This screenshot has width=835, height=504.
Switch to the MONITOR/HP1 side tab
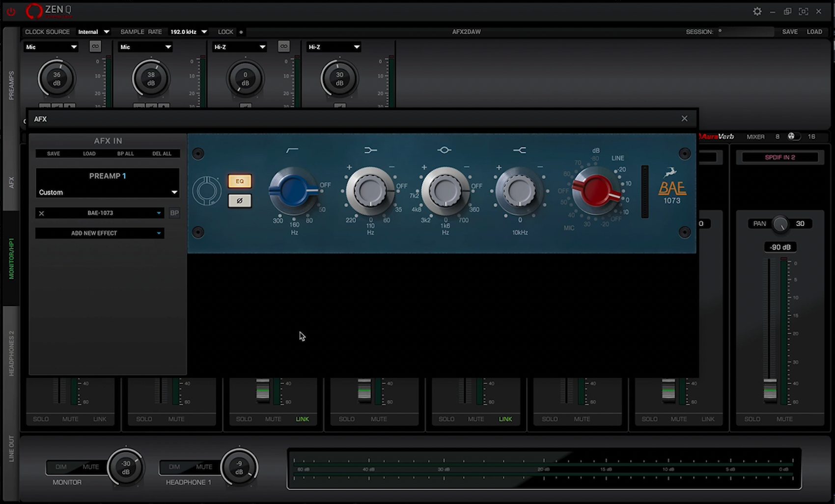(11, 259)
